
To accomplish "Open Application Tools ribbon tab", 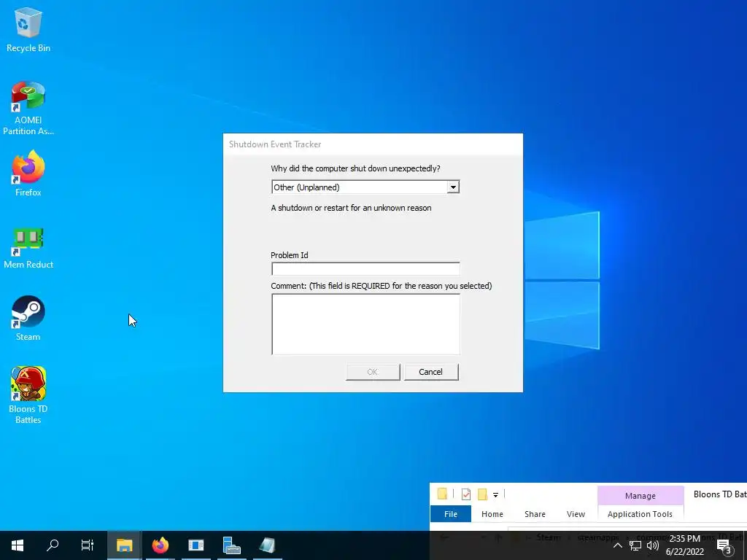I will (640, 514).
